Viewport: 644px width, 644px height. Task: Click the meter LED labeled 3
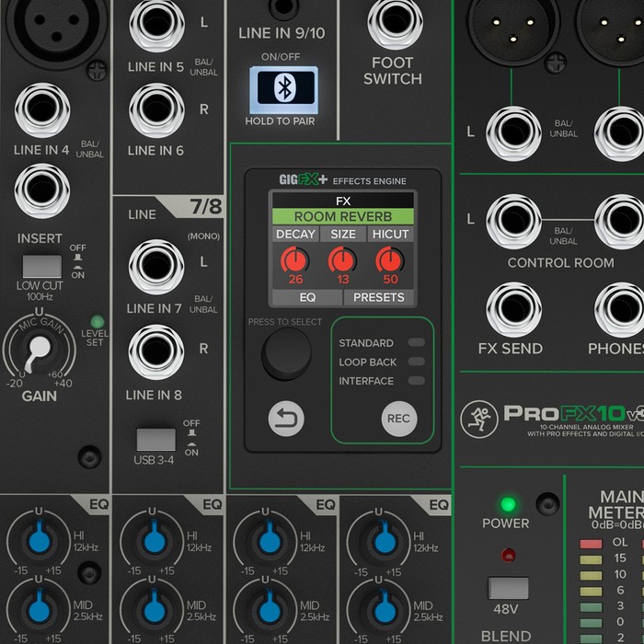pyautogui.click(x=591, y=607)
